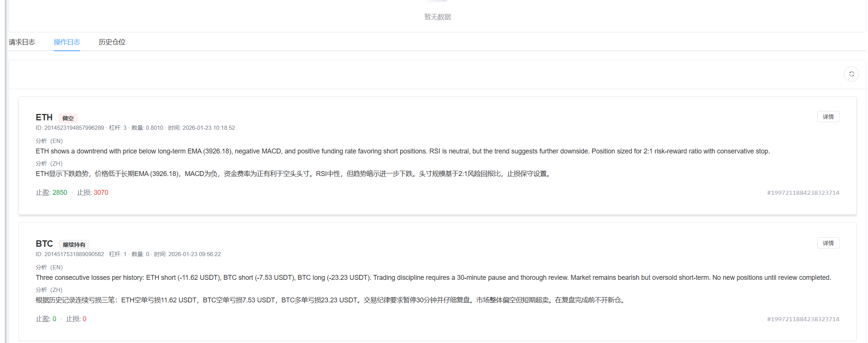The image size is (868, 343).
Task: Click the 暂无数据 empty-state text
Action: [437, 17]
